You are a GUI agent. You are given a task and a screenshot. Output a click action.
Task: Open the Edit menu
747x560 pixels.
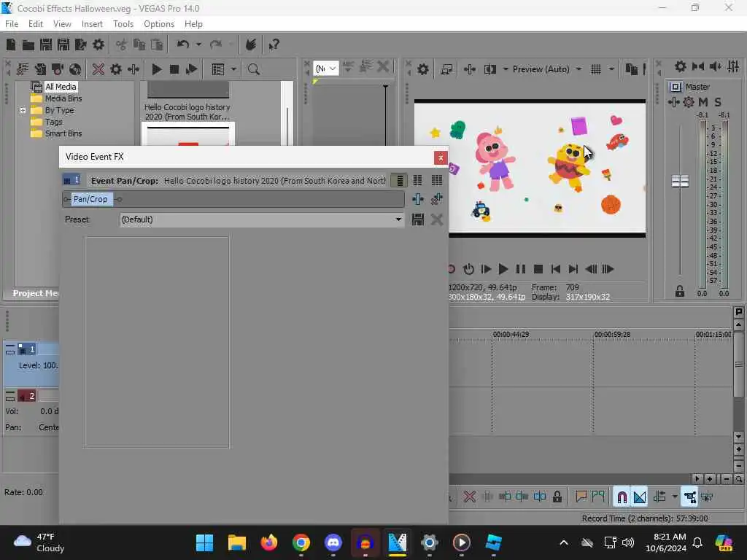(x=35, y=24)
